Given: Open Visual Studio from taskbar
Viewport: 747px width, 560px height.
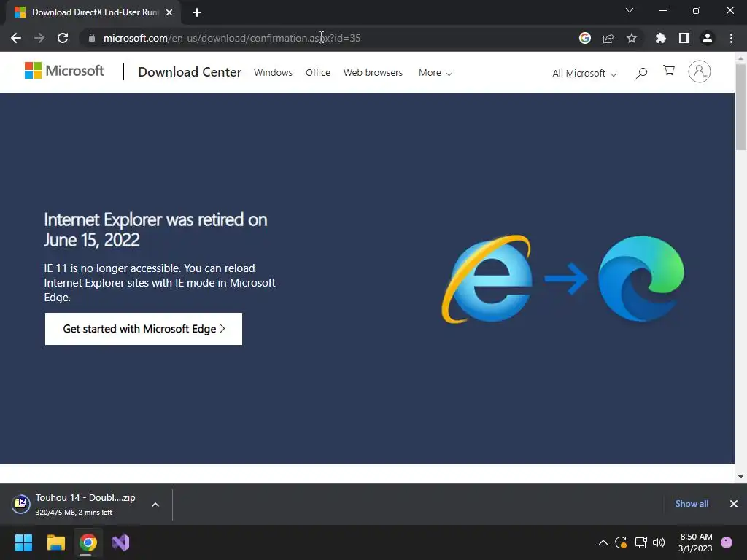Looking at the screenshot, I should [120, 542].
